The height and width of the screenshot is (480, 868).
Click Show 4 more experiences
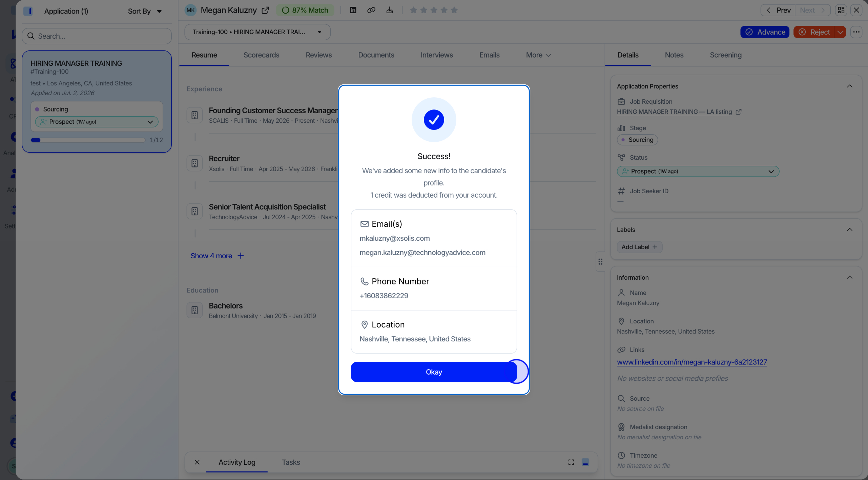coord(217,256)
